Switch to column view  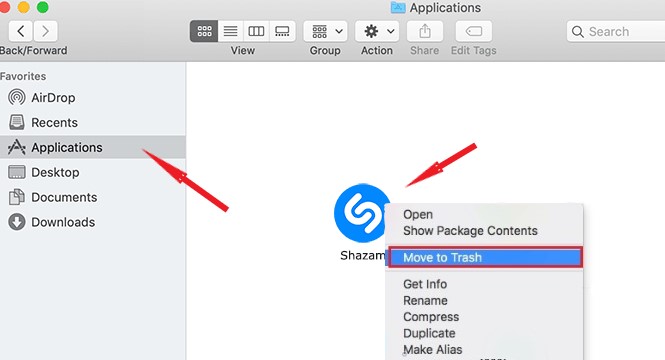coord(256,31)
